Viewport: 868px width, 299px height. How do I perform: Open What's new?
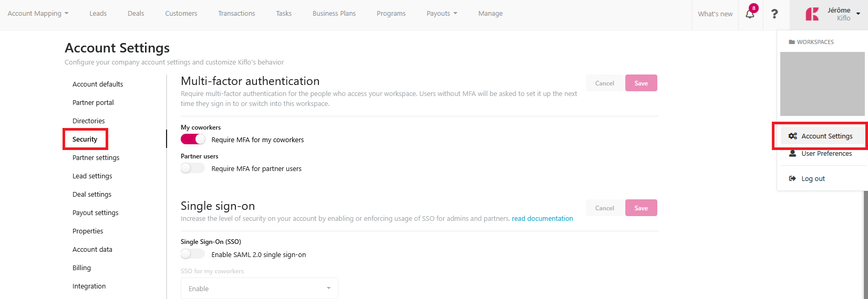tap(715, 14)
